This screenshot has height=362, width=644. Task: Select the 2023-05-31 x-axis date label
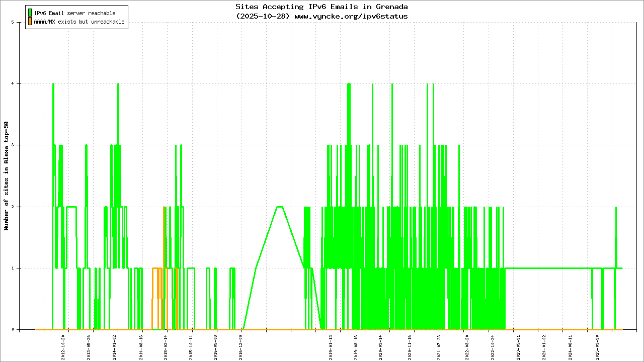pos(518,345)
